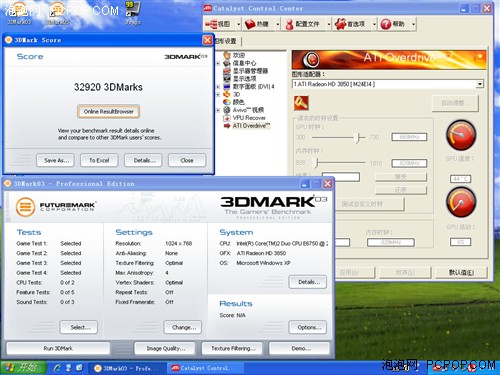
Task: Export score with To Excel button
Action: [x=99, y=160]
